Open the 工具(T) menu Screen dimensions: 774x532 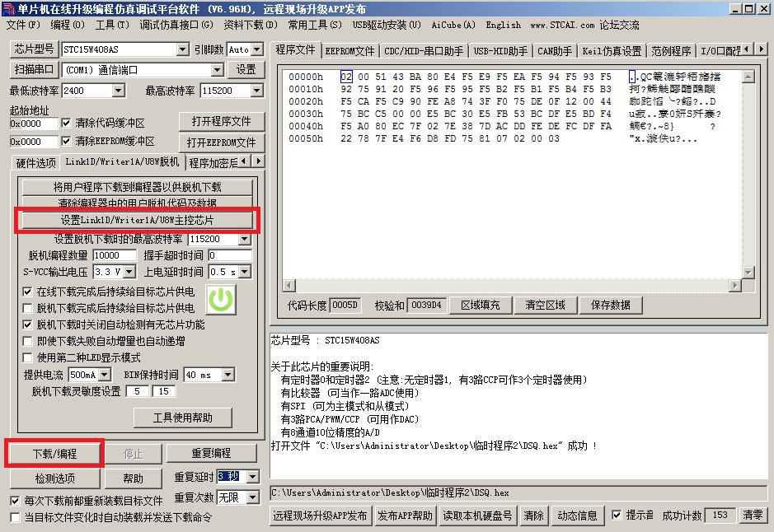[x=112, y=25]
